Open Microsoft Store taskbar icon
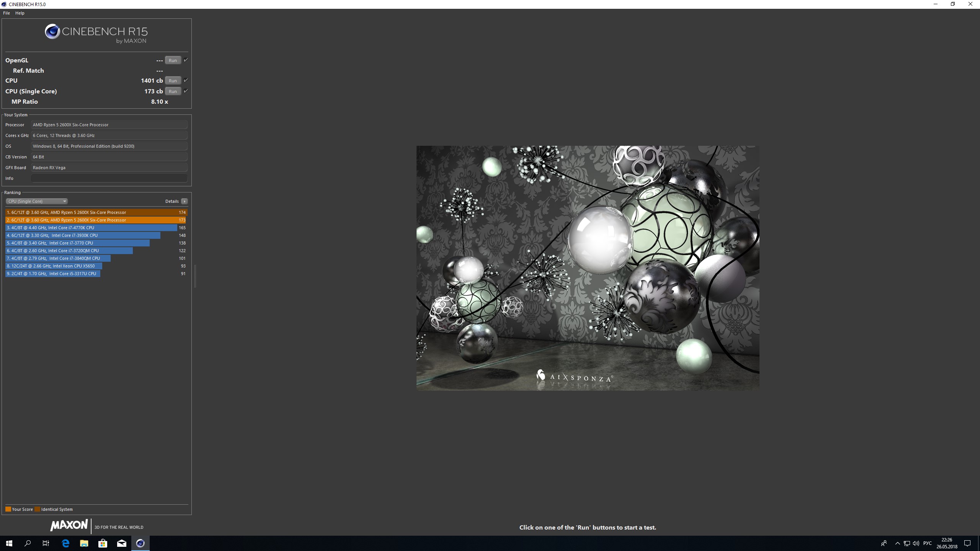980x551 pixels. pyautogui.click(x=103, y=543)
